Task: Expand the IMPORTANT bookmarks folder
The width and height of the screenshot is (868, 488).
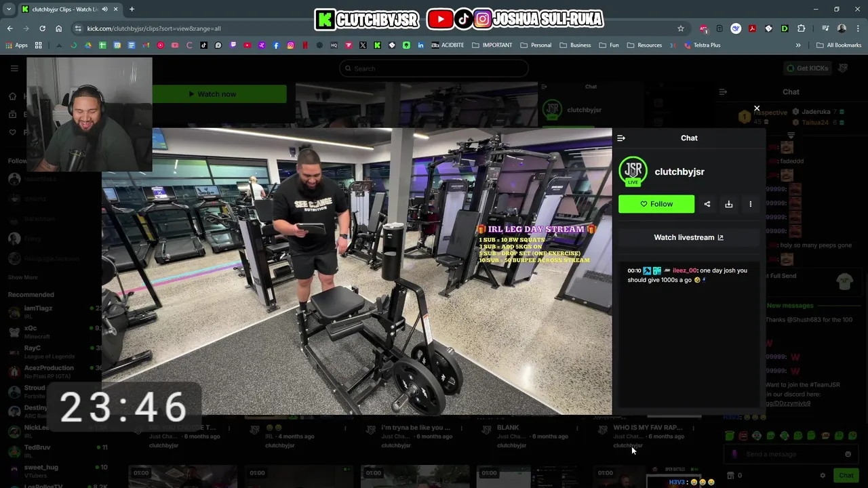Action: [492, 45]
